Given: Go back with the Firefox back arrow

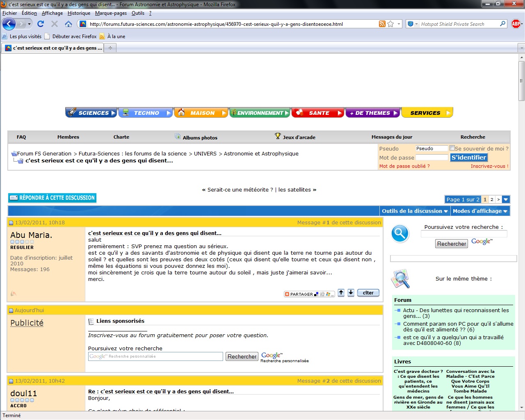Looking at the screenshot, I should tap(9, 24).
